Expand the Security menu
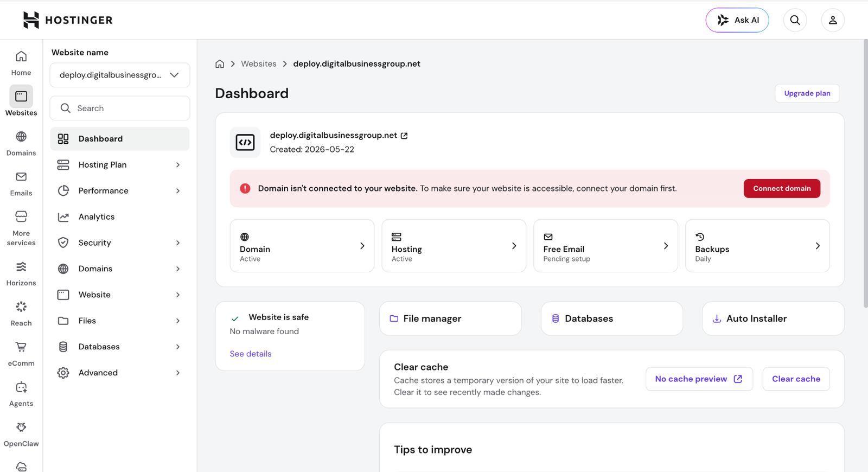 pos(120,243)
